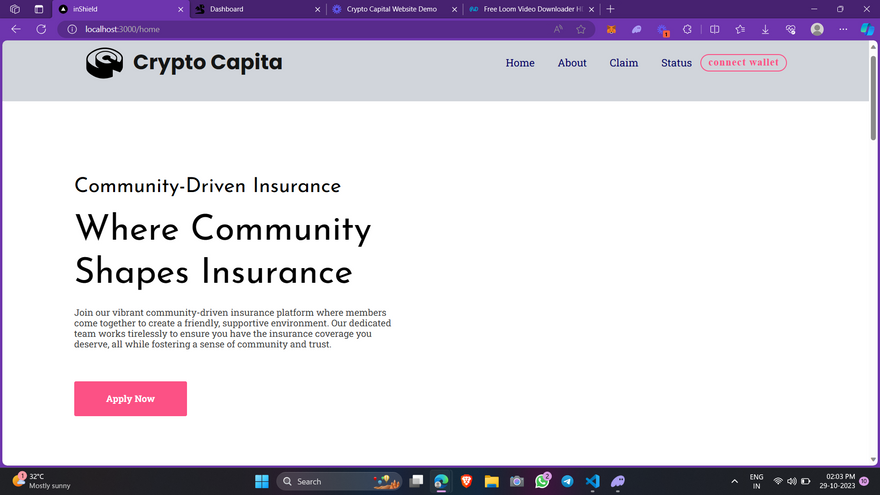
Task: Click the connect wallet button
Action: tap(743, 62)
